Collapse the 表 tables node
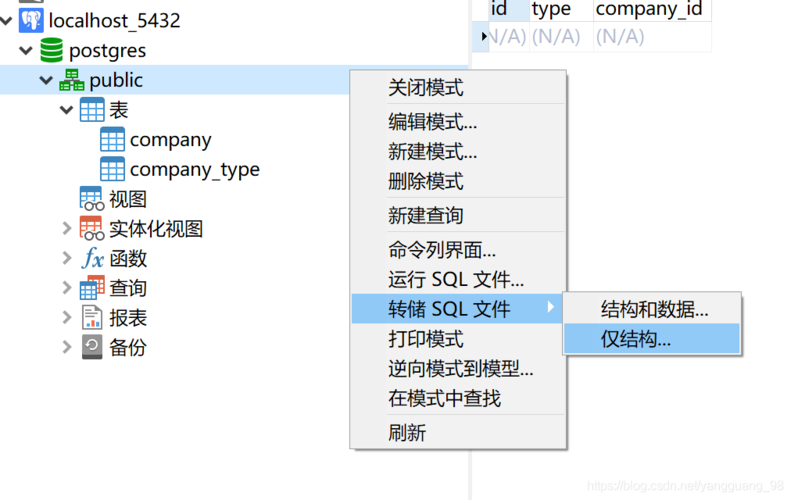 click(x=66, y=110)
